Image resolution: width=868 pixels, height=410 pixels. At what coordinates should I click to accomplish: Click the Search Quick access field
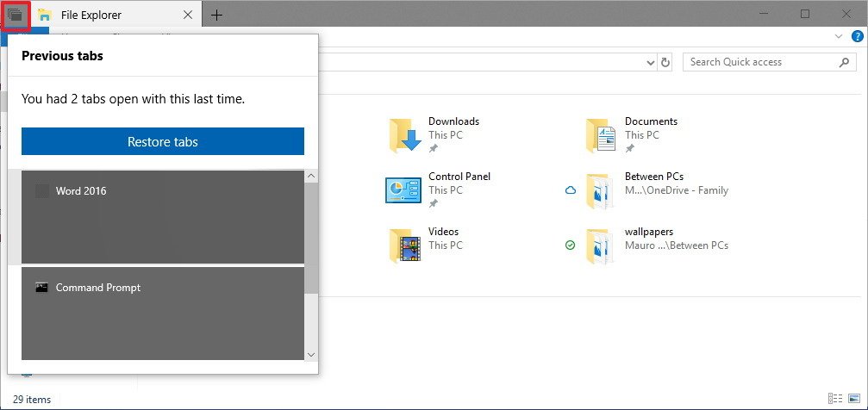click(759, 62)
